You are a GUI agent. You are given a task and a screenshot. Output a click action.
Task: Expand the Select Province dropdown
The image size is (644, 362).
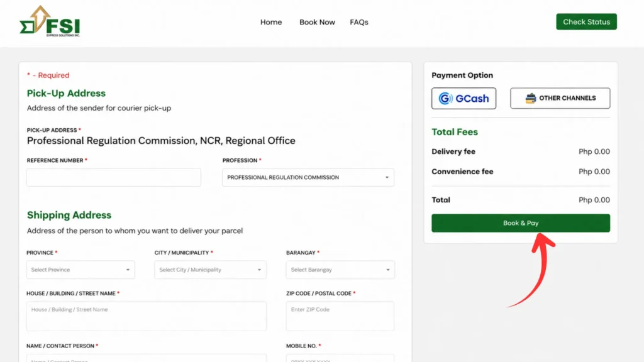[x=80, y=270]
